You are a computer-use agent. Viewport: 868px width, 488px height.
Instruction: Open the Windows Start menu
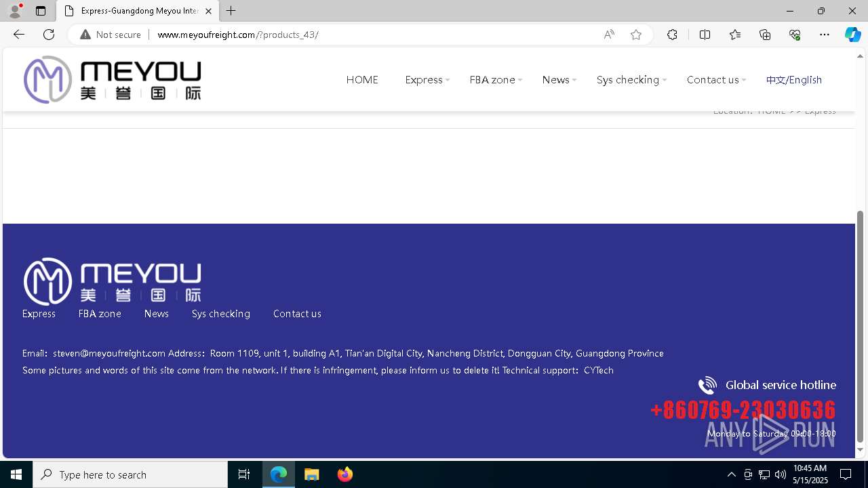click(16, 474)
